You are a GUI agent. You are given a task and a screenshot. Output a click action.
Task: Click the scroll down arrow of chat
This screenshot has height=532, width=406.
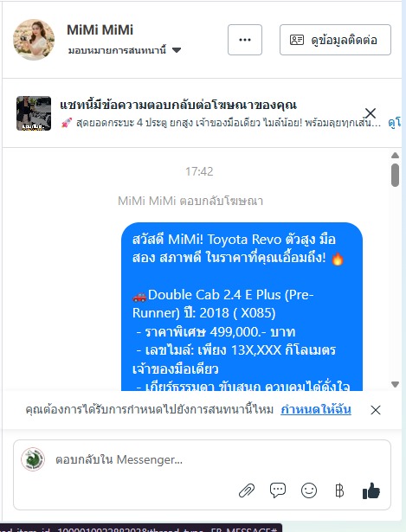[x=395, y=384]
